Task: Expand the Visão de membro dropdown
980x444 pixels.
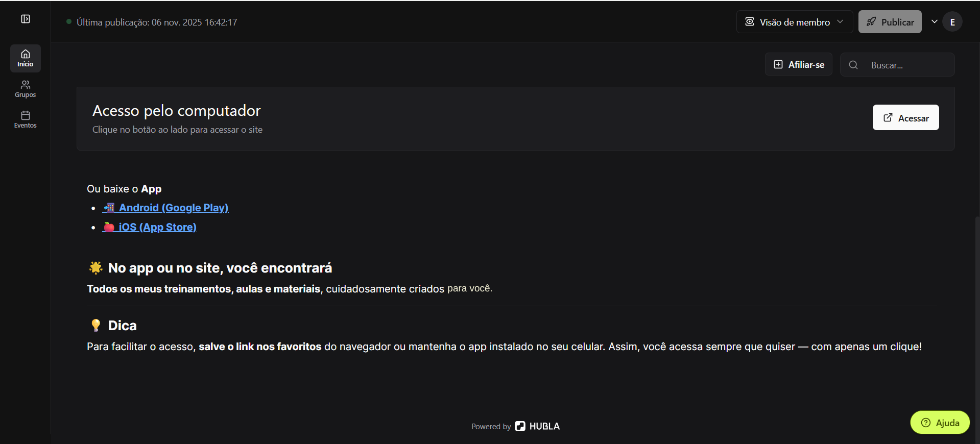Action: click(x=794, y=22)
